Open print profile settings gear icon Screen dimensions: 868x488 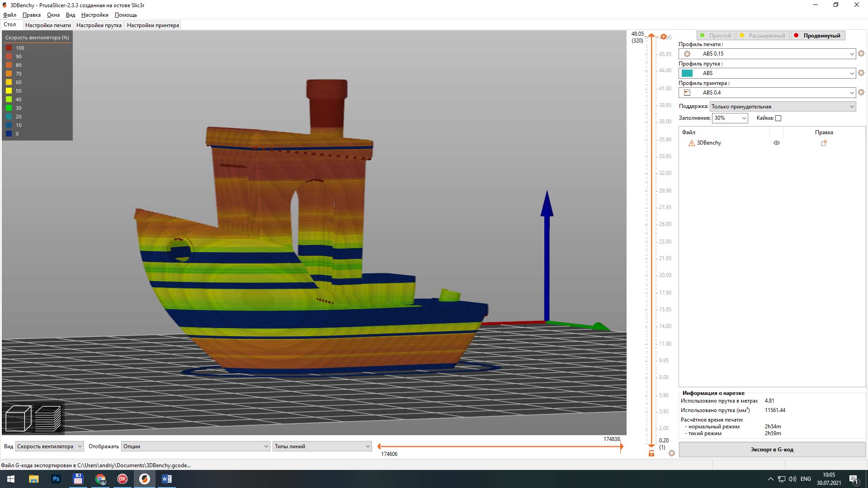[861, 53]
